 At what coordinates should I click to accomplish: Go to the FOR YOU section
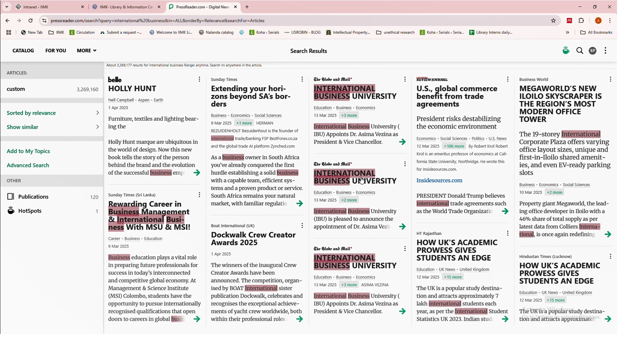[55, 51]
